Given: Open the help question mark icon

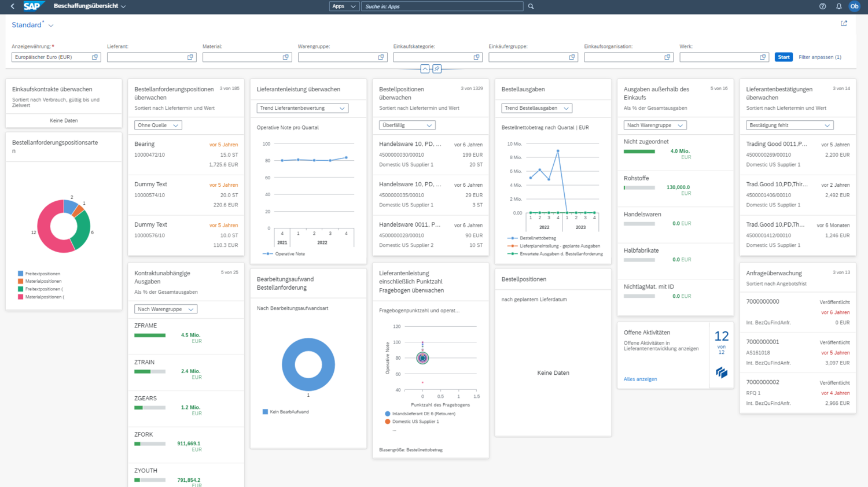Looking at the screenshot, I should point(822,6).
